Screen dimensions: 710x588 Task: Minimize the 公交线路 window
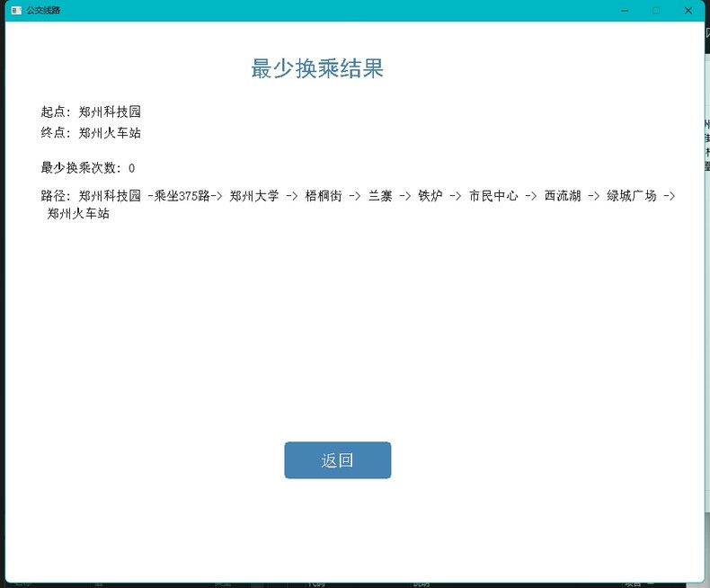625,11
